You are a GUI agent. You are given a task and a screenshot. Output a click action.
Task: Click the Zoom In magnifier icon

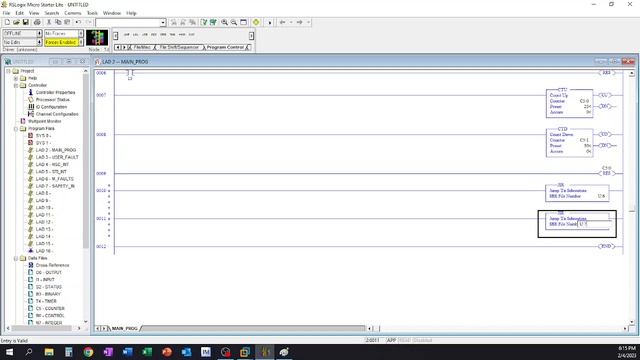pos(224,22)
